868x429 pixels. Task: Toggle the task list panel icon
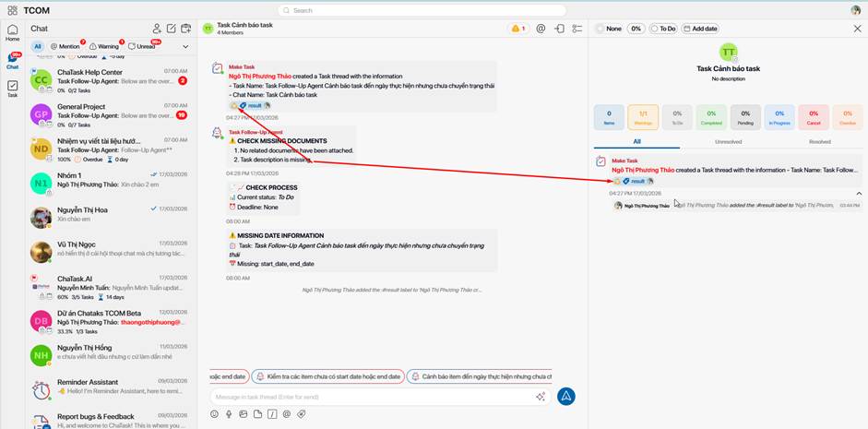coord(577,29)
